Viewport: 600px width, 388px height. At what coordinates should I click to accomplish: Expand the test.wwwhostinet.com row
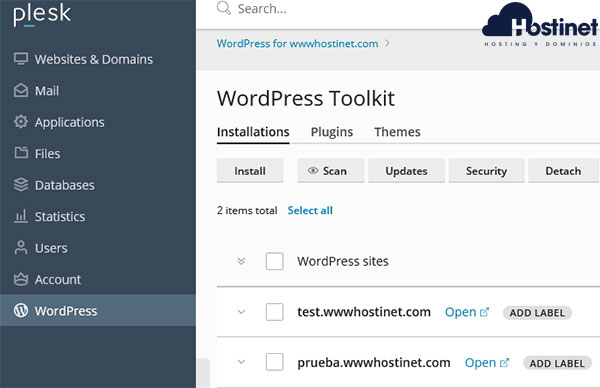pos(241,312)
